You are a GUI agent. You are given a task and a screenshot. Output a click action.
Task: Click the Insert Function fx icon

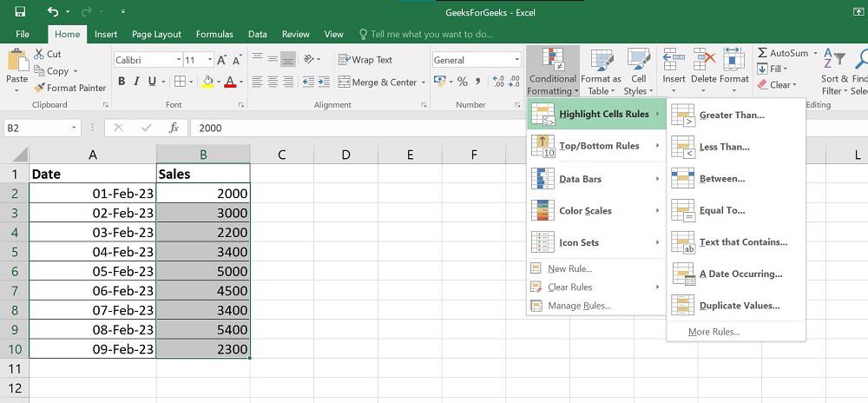click(174, 128)
